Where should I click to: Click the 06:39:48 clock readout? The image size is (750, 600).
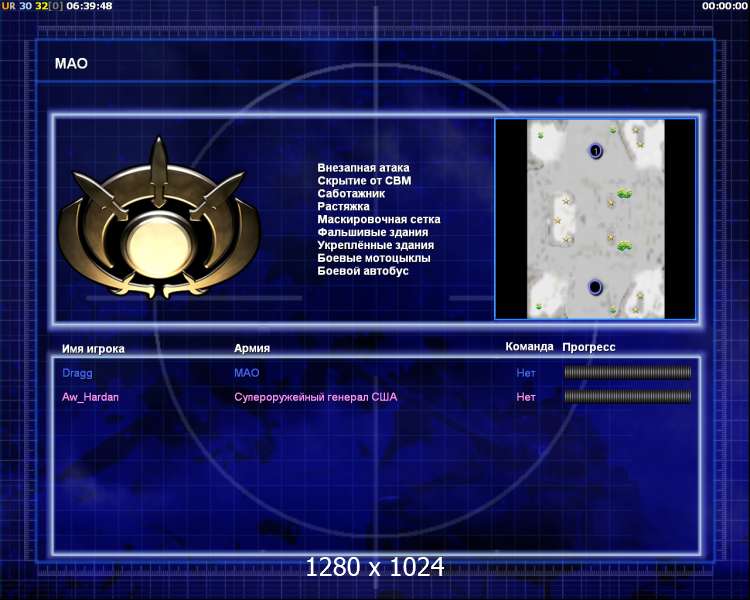pyautogui.click(x=89, y=6)
